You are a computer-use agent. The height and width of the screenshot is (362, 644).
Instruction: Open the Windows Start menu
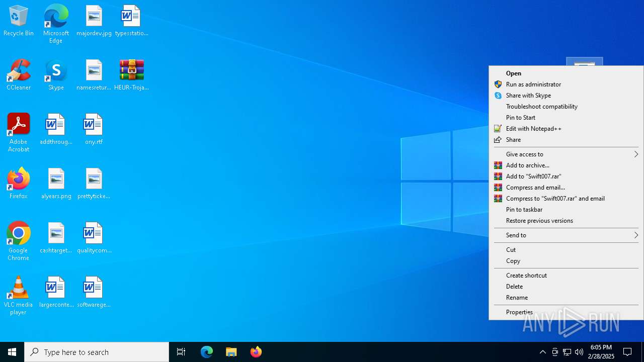[12, 352]
